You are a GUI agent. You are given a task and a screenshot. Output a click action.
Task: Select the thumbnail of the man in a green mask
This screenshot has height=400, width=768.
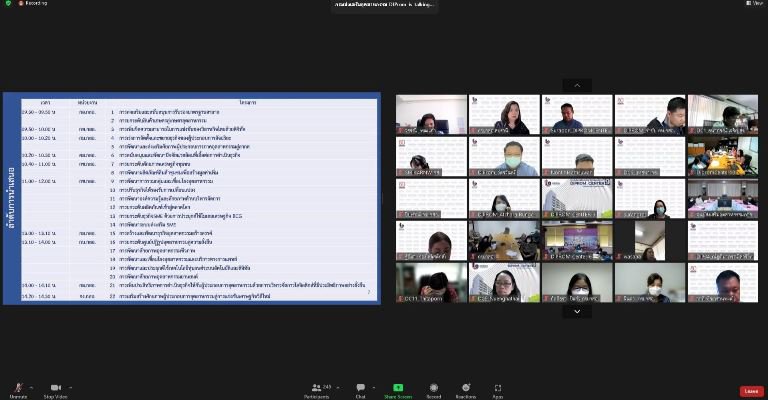504,156
